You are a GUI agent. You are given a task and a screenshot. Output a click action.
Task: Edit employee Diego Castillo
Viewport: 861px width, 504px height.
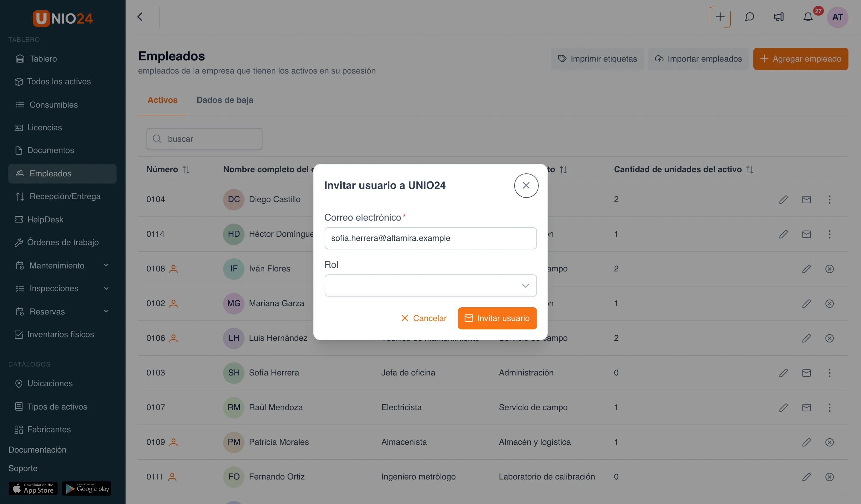(x=783, y=200)
